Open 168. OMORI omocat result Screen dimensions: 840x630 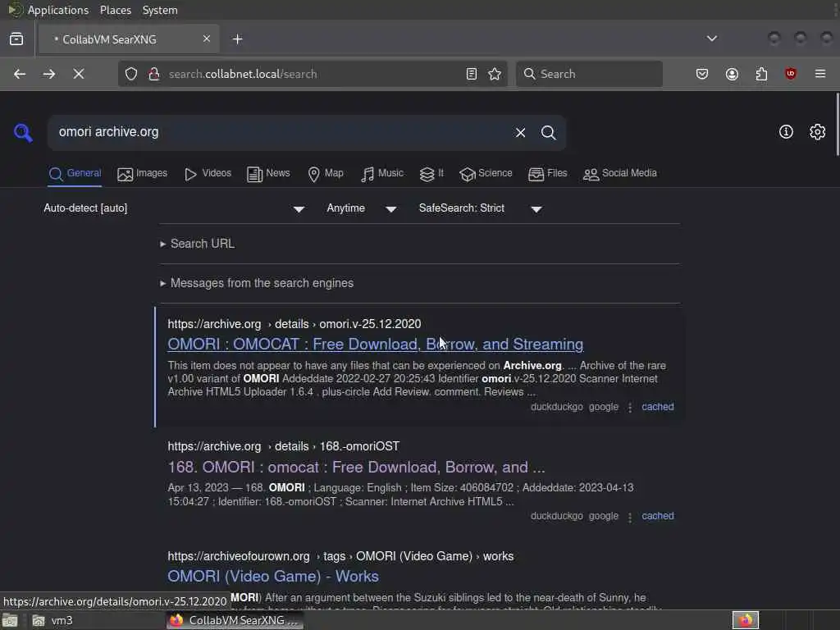pyautogui.click(x=356, y=467)
